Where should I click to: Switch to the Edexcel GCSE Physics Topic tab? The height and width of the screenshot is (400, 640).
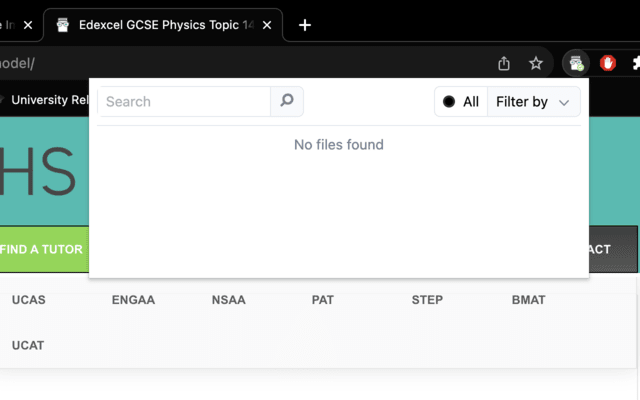(163, 25)
